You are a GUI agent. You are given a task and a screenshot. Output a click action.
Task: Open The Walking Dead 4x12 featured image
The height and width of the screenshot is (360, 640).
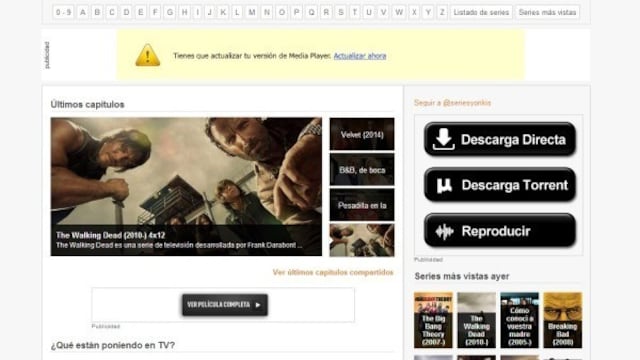pyautogui.click(x=186, y=187)
